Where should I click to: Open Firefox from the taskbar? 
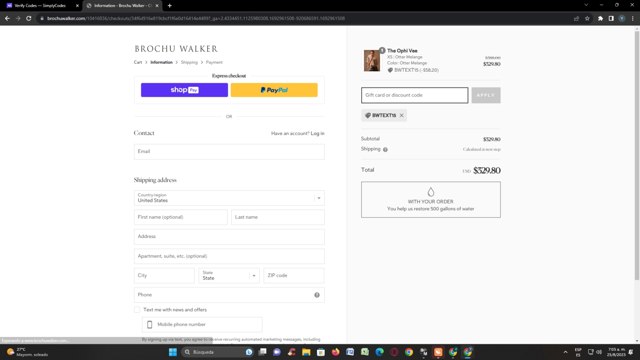click(x=336, y=352)
